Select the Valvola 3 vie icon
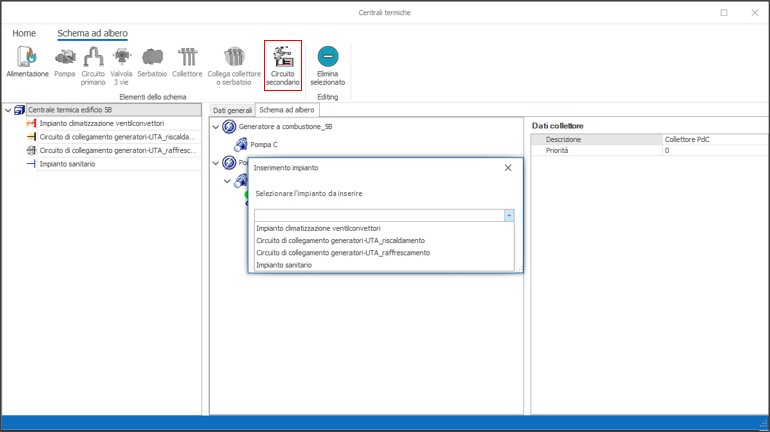770x432 pixels. pyautogui.click(x=122, y=58)
